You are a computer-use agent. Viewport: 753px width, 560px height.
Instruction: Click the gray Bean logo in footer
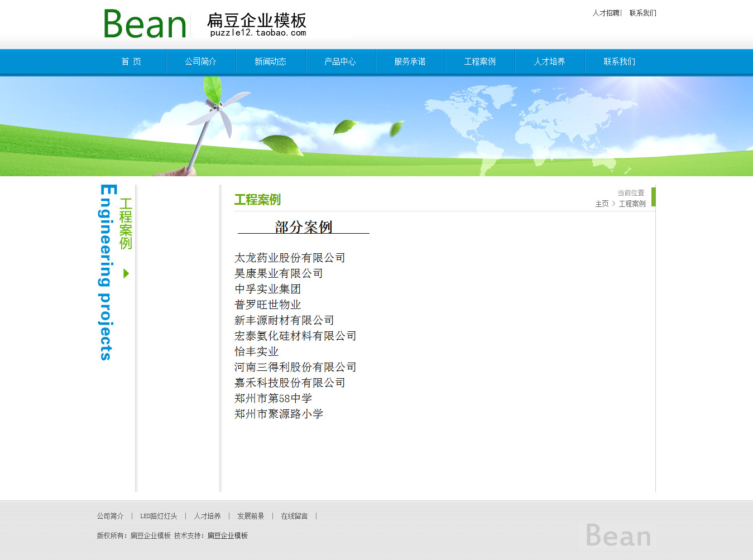point(618,535)
